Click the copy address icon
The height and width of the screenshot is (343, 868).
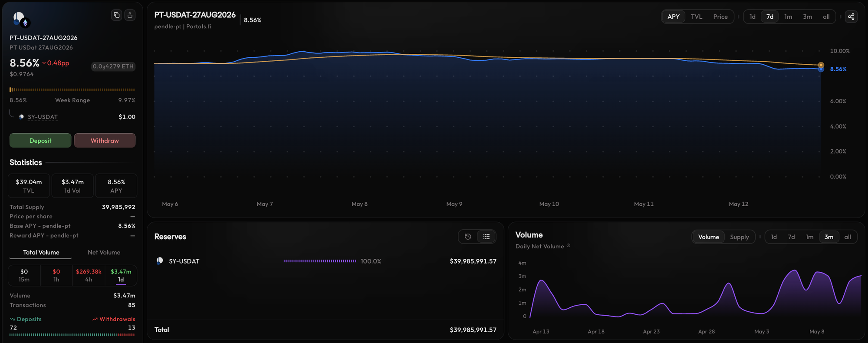coord(117,15)
